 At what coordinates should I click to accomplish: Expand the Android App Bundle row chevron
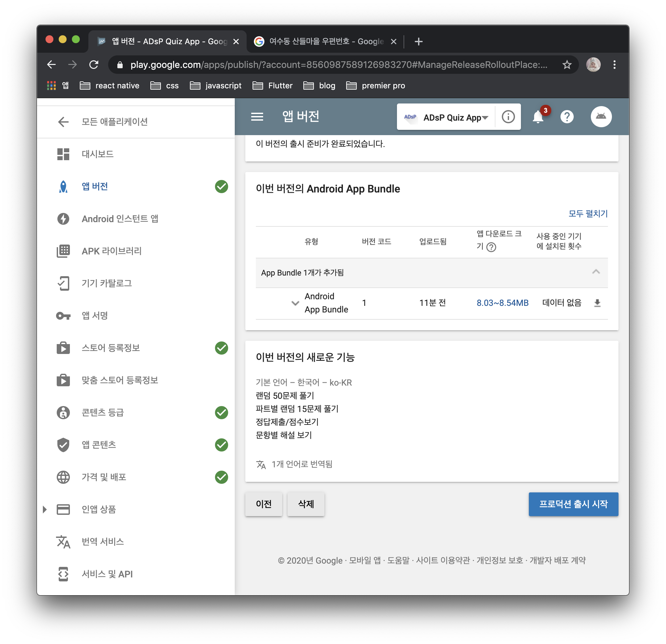(x=295, y=303)
